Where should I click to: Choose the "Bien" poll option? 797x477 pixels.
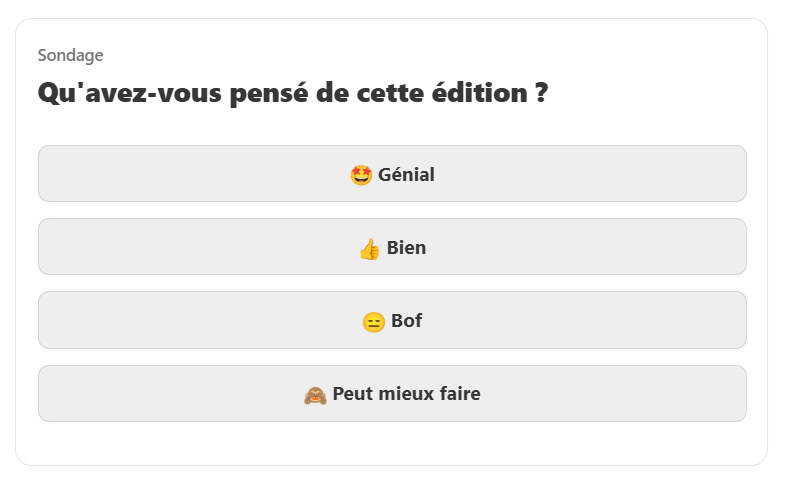[392, 247]
